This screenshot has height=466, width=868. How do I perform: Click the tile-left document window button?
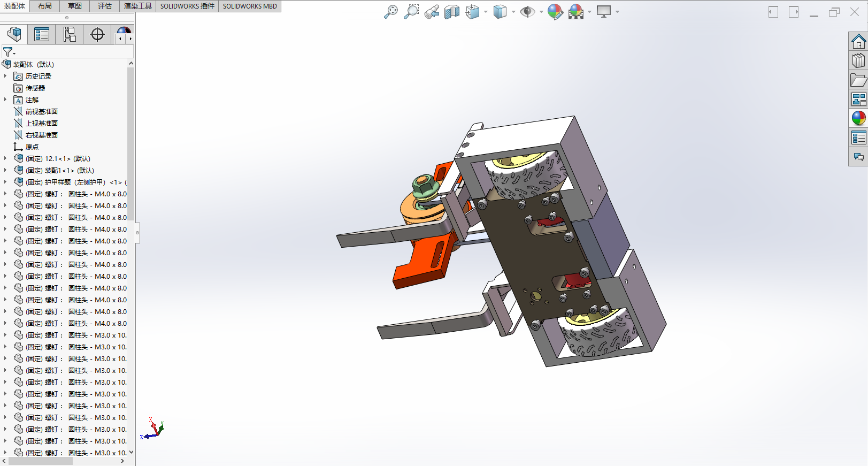coord(773,12)
